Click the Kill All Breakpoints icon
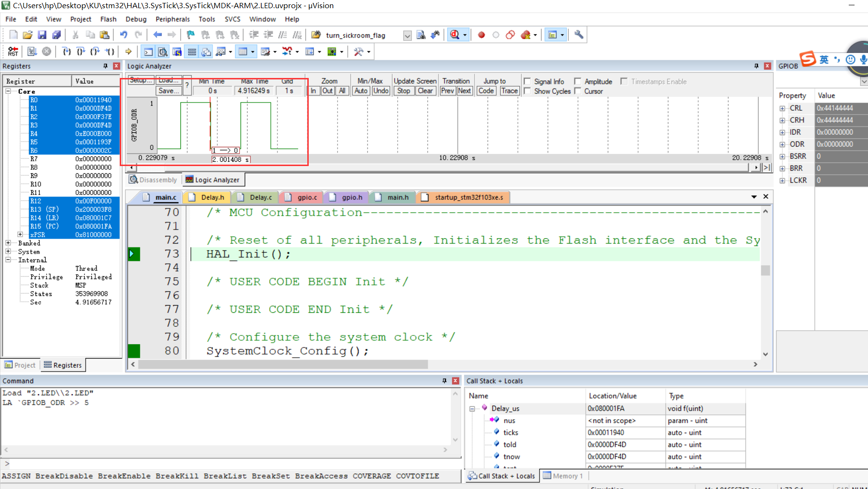868x489 pixels. [526, 35]
